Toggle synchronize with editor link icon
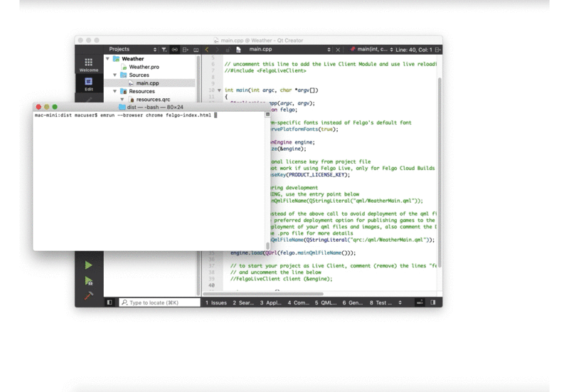The width and height of the screenshot is (569, 392). coord(175,49)
